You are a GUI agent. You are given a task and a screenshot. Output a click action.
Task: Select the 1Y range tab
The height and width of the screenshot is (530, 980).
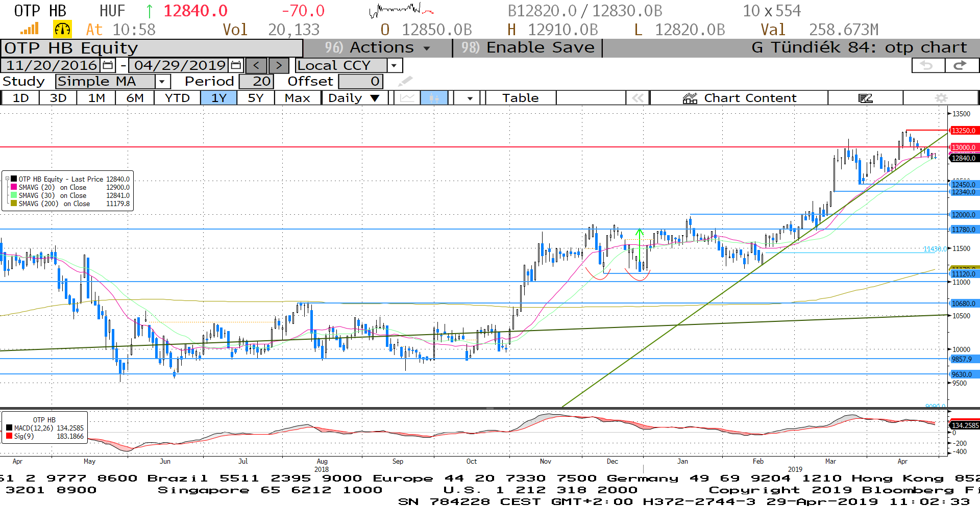(x=218, y=98)
